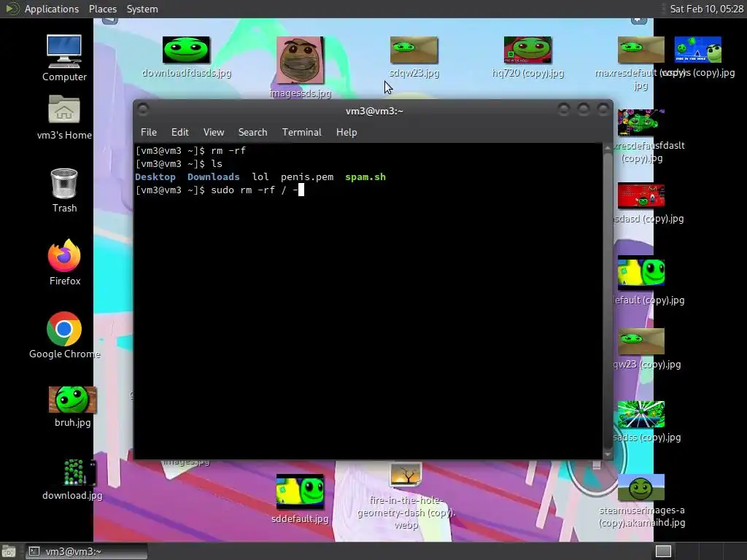Select the sdasd (copy).jpg image
747x560 pixels.
click(641, 195)
